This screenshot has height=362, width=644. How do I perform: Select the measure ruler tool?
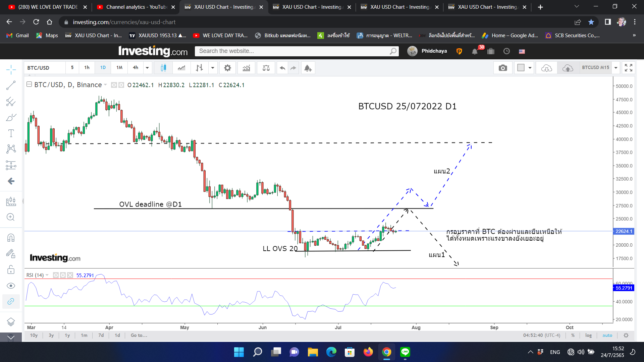click(x=11, y=201)
